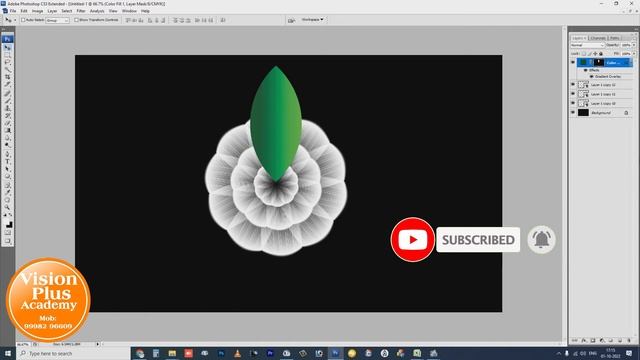Select the Move tool in toolbox
The image size is (640, 360).
click(x=8, y=47)
